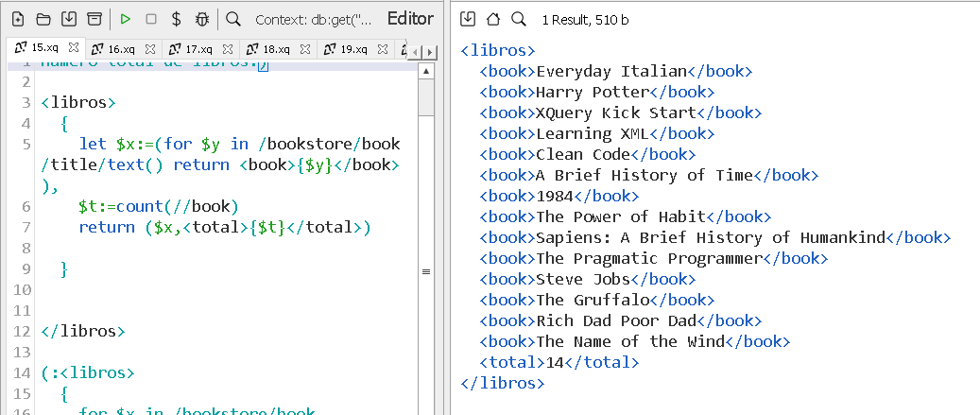Stop query execution

pos(151,19)
